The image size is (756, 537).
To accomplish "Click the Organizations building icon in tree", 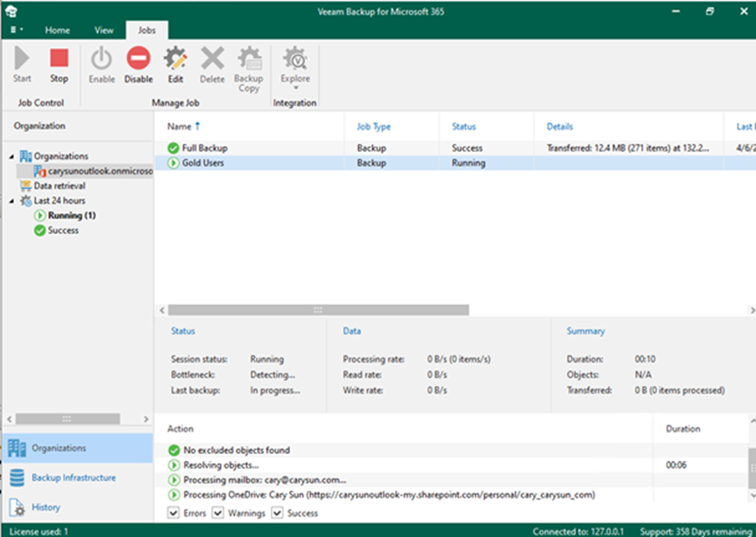I will [25, 156].
